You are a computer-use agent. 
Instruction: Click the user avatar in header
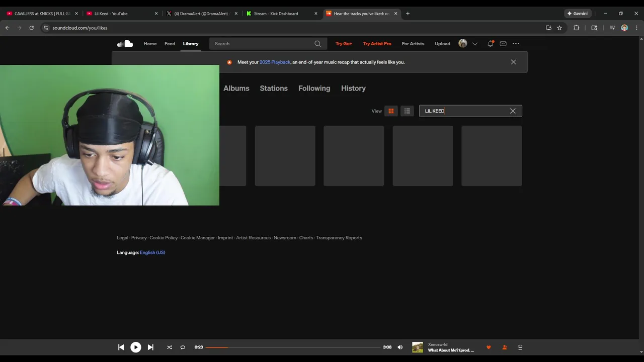[463, 44]
